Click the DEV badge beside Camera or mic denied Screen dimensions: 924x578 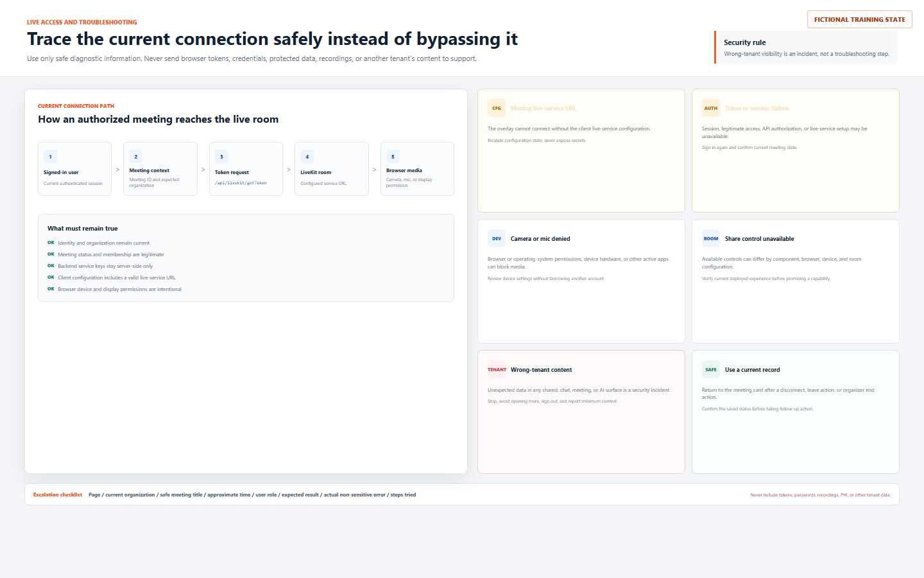click(x=497, y=238)
